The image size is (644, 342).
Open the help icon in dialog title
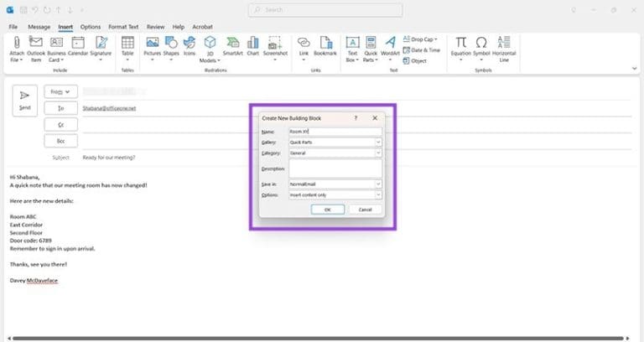tap(356, 118)
